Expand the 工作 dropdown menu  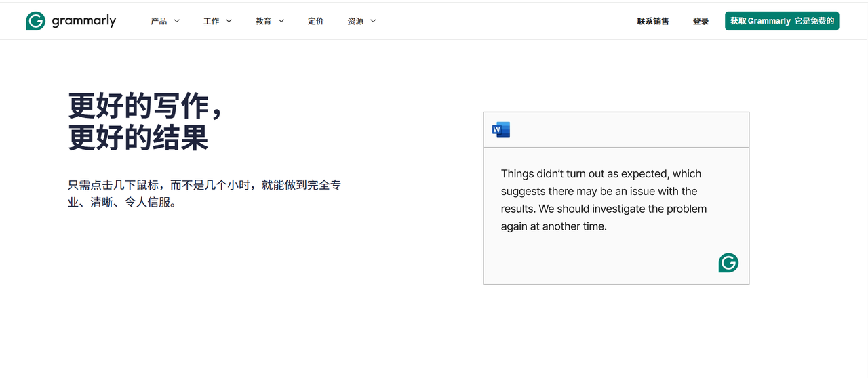(x=218, y=21)
